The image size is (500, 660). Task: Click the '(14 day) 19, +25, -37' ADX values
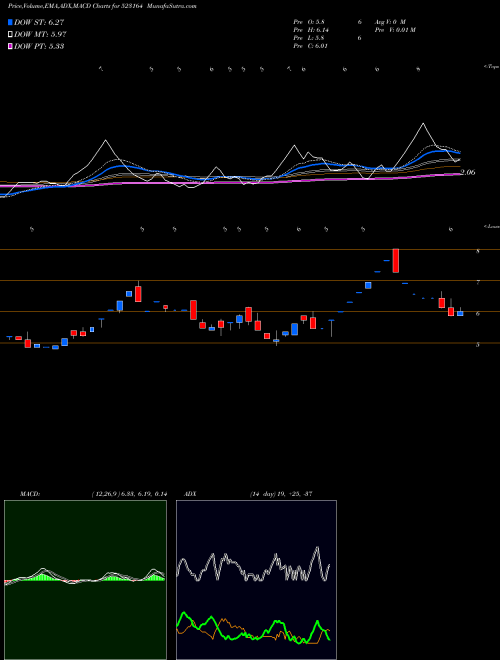click(x=280, y=494)
